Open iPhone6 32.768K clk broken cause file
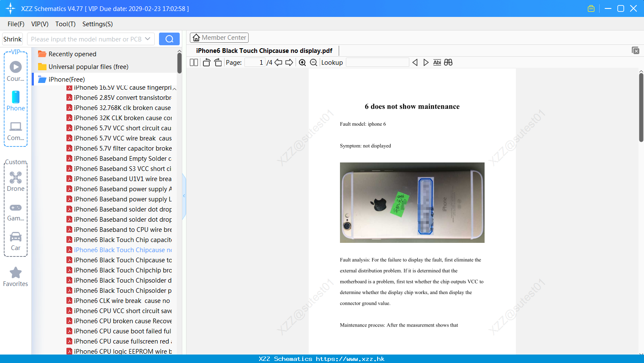 pos(119,108)
